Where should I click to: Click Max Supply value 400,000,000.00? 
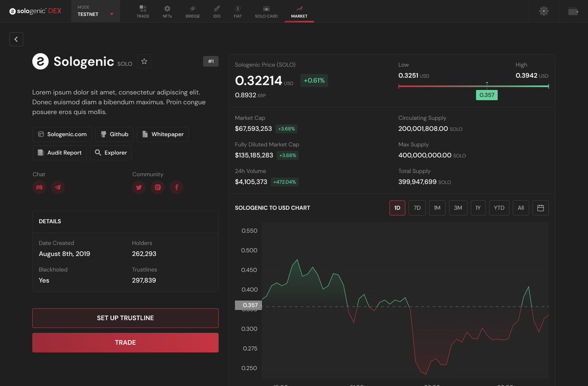click(425, 155)
